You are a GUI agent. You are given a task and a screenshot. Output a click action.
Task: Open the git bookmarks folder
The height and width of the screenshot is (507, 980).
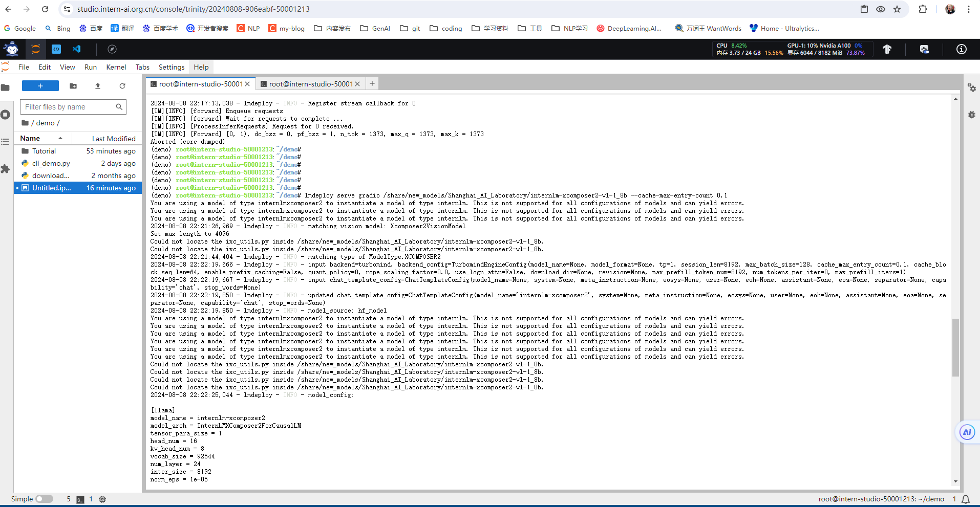click(x=410, y=29)
